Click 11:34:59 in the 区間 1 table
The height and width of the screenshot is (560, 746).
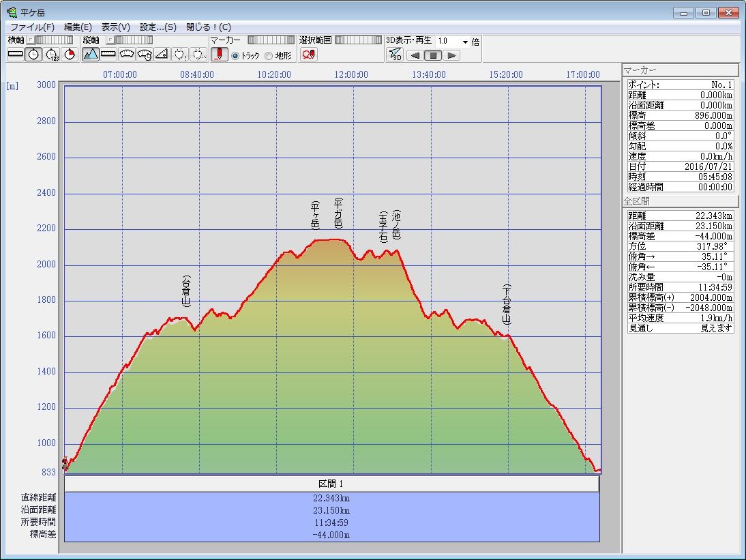(331, 522)
